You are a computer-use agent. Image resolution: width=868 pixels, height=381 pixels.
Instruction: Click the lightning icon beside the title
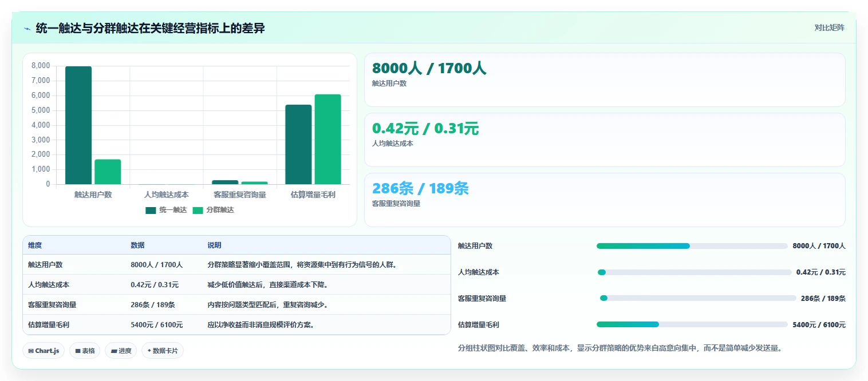tap(27, 29)
